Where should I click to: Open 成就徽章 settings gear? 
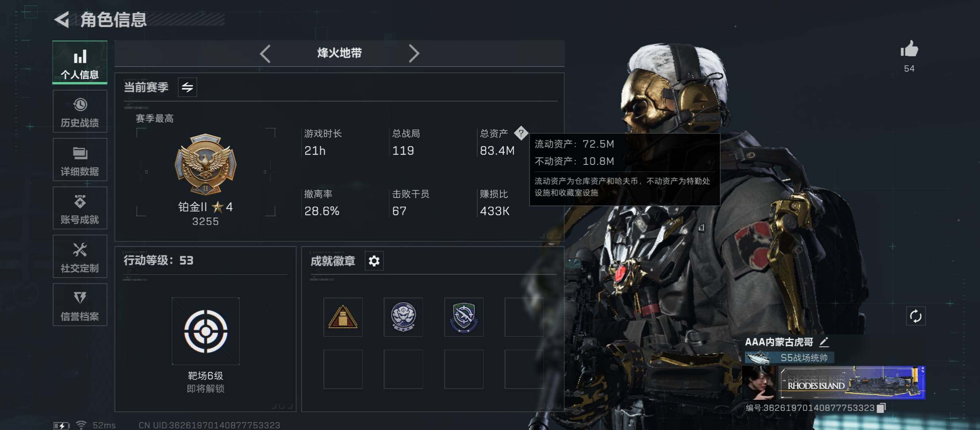click(x=374, y=261)
